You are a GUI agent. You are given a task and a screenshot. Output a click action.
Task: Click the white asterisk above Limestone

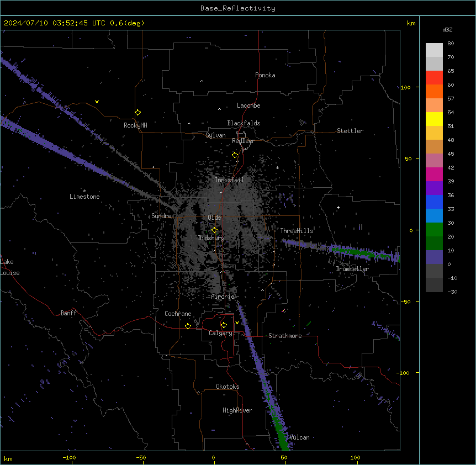coord(84,191)
